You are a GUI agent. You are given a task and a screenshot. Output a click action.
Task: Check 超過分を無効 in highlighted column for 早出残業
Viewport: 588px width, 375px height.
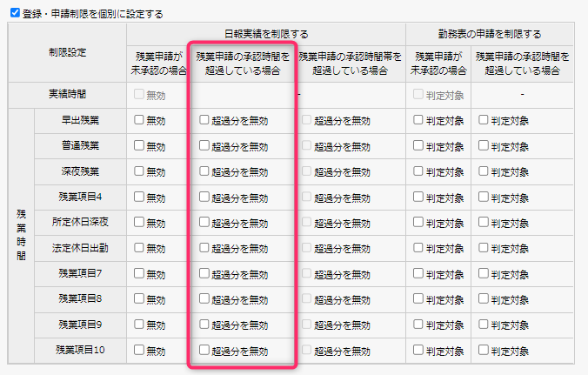coord(204,119)
